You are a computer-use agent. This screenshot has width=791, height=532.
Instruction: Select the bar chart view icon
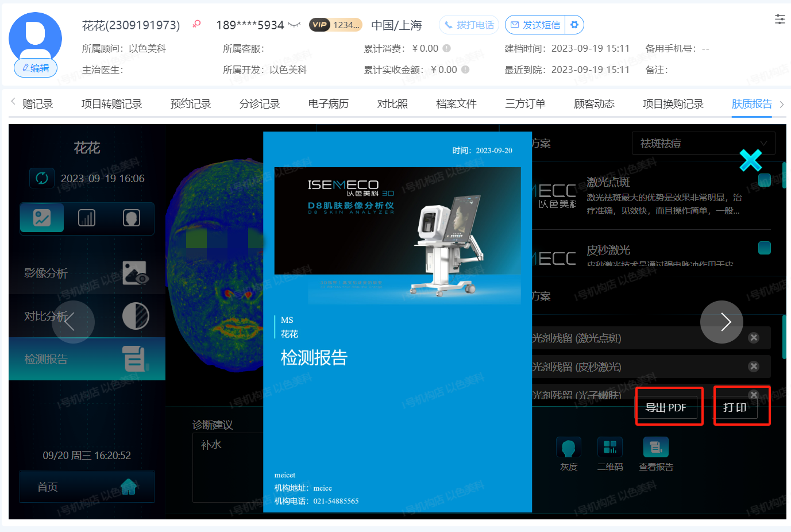(87, 218)
